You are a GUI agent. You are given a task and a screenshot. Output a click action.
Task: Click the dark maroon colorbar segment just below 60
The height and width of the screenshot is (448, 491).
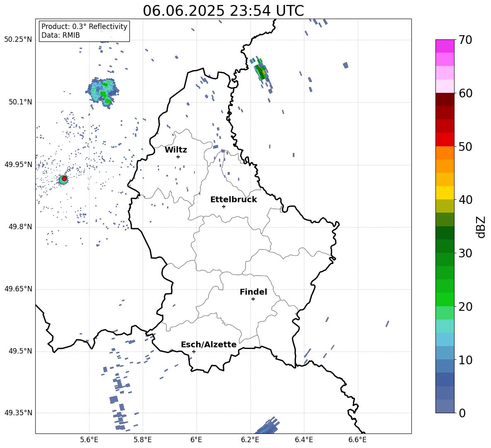pos(445,99)
